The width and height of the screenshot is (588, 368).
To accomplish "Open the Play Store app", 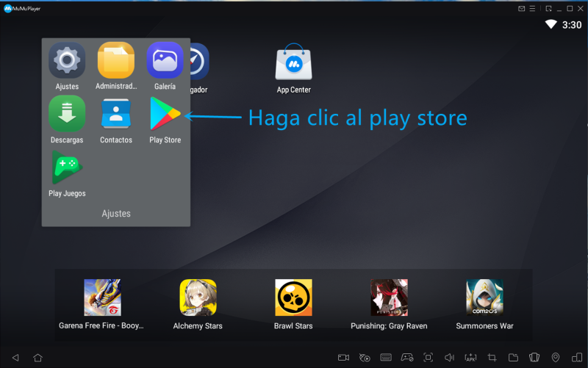I will (165, 115).
